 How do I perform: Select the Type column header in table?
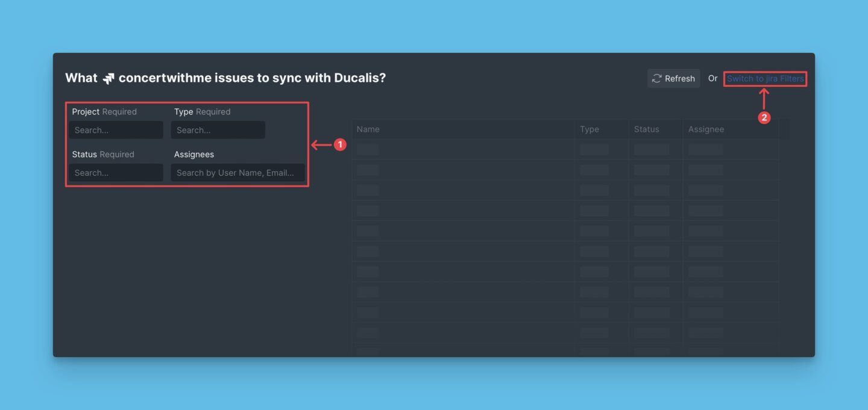click(589, 129)
